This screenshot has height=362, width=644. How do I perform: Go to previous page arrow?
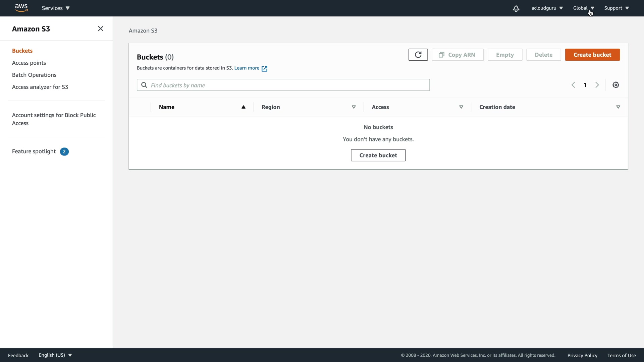point(573,85)
